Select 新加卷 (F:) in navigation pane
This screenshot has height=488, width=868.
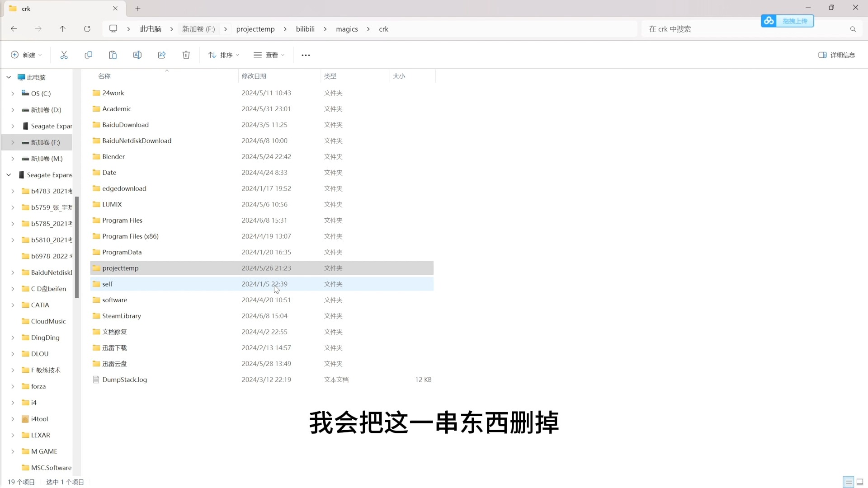37,142
